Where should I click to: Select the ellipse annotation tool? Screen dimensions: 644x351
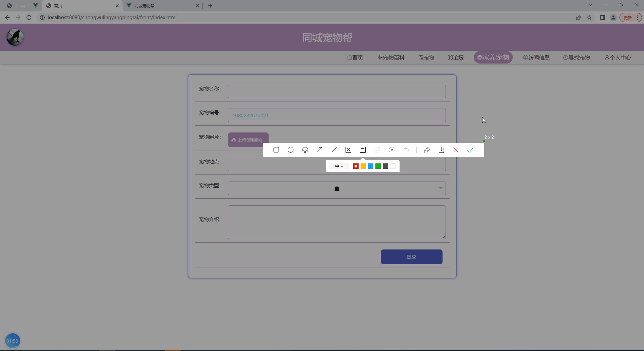tap(290, 150)
